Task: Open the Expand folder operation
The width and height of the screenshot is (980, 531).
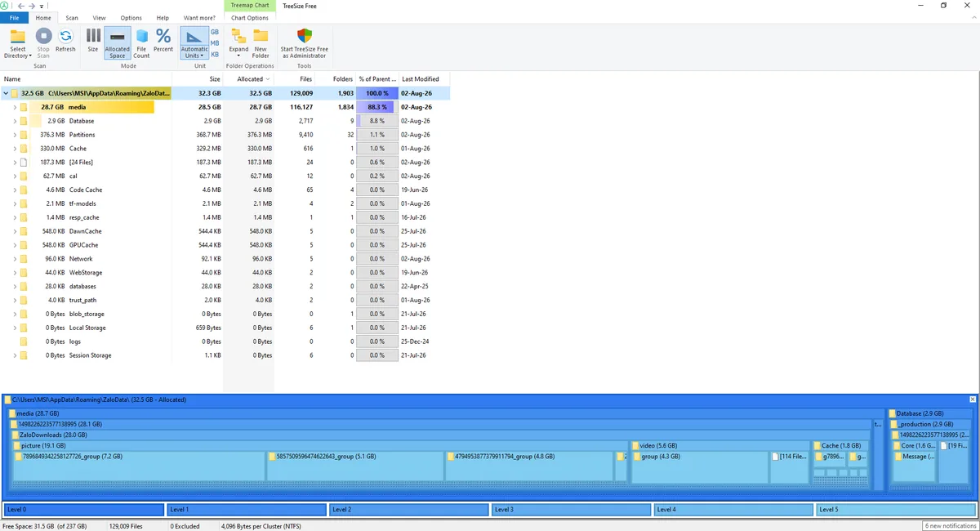Action: click(x=238, y=42)
